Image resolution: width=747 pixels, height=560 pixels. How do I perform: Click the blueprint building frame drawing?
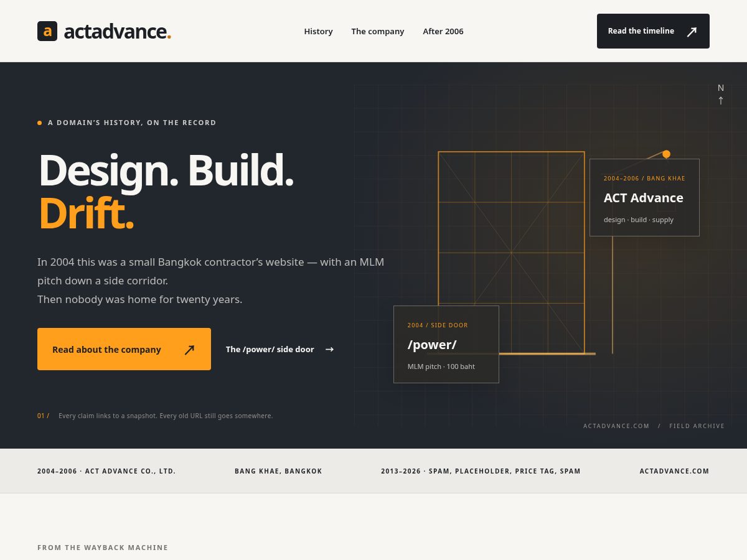click(x=511, y=253)
